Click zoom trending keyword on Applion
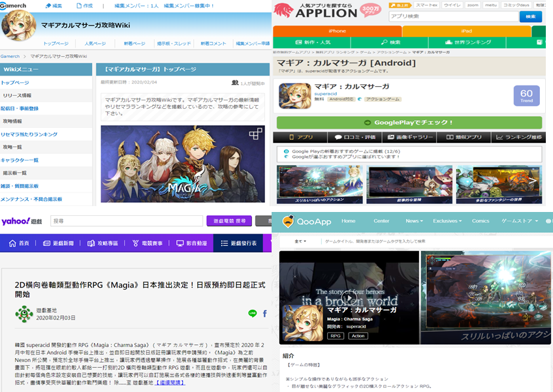This screenshot has width=553, height=392. pyautogui.click(x=473, y=5)
